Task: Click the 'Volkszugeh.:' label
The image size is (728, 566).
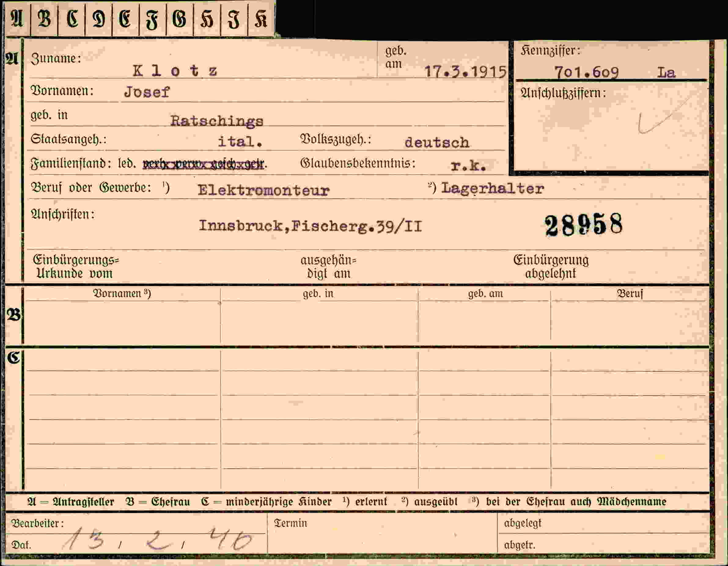Action: (x=336, y=139)
